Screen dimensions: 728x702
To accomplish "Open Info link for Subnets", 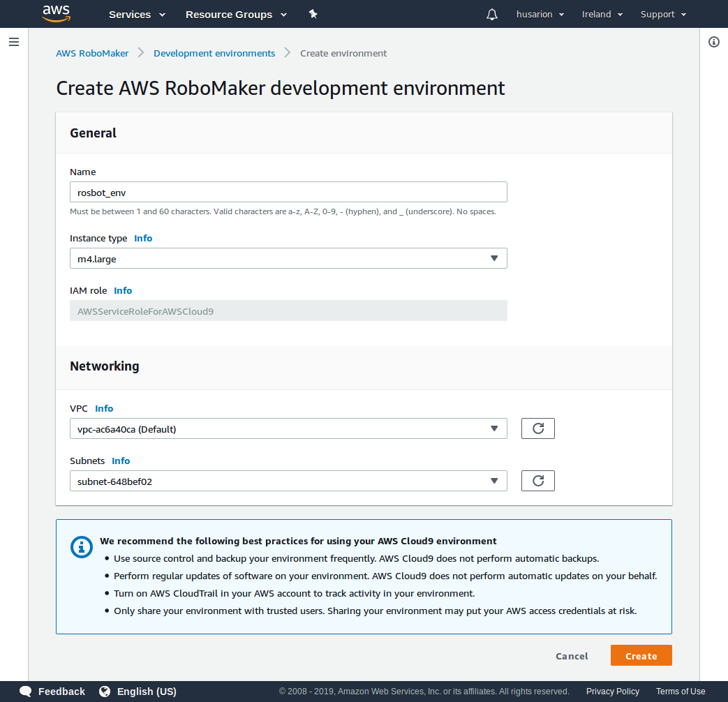I will tap(121, 461).
